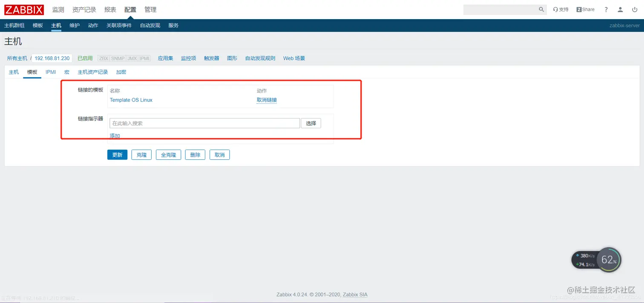Open the 应用集 link
Image resolution: width=644 pixels, height=303 pixels.
tap(166, 58)
